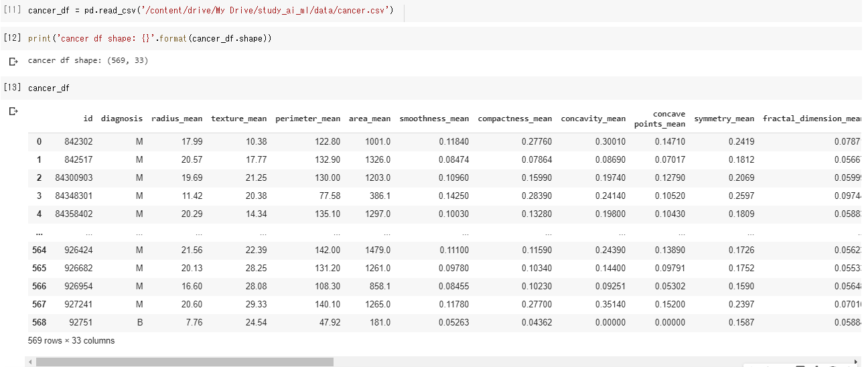Click the 'area_mean' column header
Viewport: 868px width, 367px height.
[370, 119]
